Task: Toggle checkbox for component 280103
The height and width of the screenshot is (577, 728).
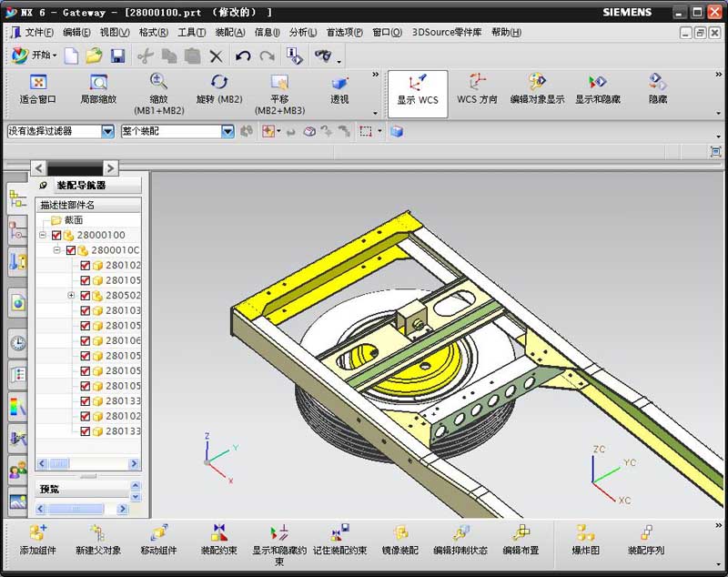Action: click(85, 310)
